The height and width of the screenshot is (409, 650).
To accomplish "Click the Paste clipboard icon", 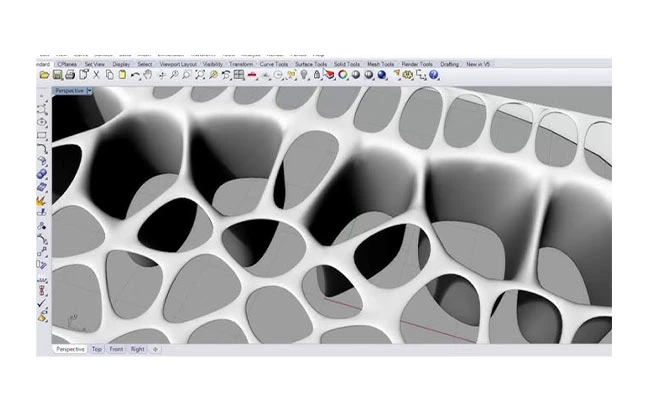I will click(122, 75).
